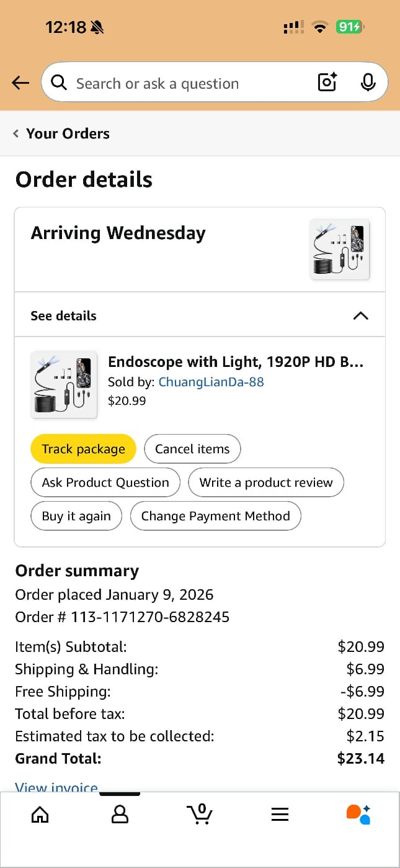
Task: Select Ask Product Question
Action: (105, 482)
